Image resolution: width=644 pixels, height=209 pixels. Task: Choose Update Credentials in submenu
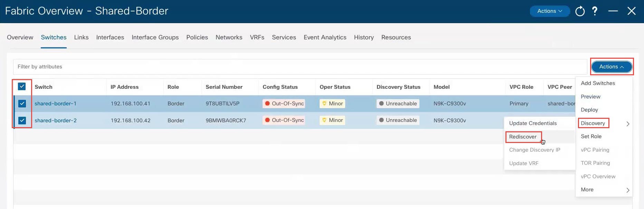[x=533, y=123]
